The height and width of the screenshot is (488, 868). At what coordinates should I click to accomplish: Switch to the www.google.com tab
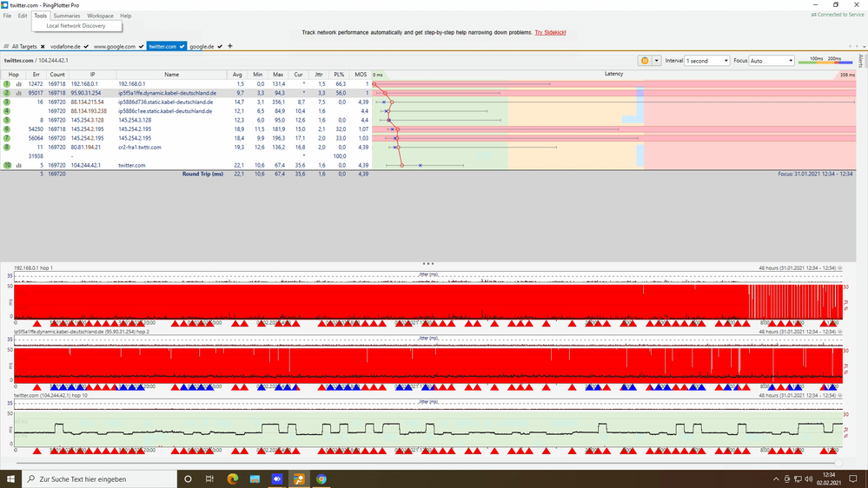[115, 47]
